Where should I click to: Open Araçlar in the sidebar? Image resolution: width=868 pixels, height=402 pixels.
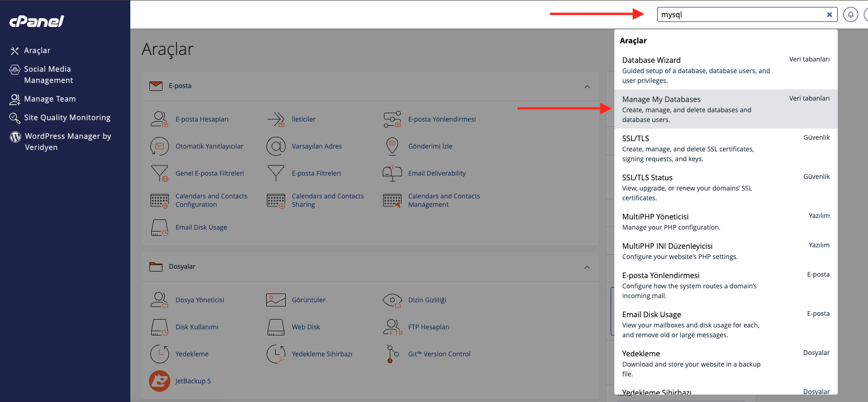[x=37, y=50]
